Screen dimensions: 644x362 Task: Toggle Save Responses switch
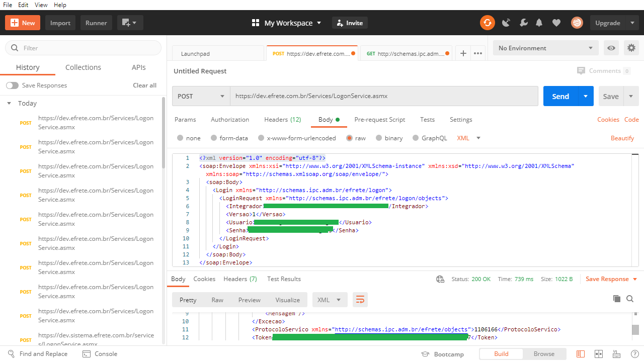point(12,85)
